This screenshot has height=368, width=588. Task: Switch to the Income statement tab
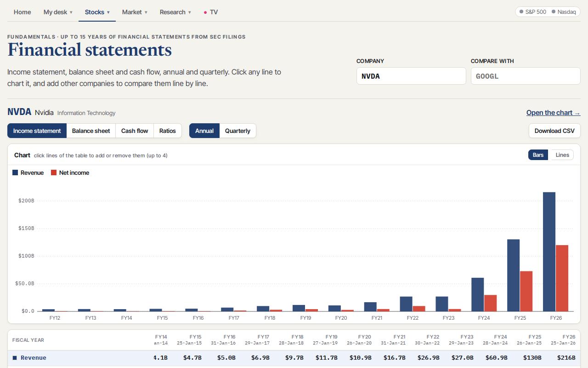37,131
